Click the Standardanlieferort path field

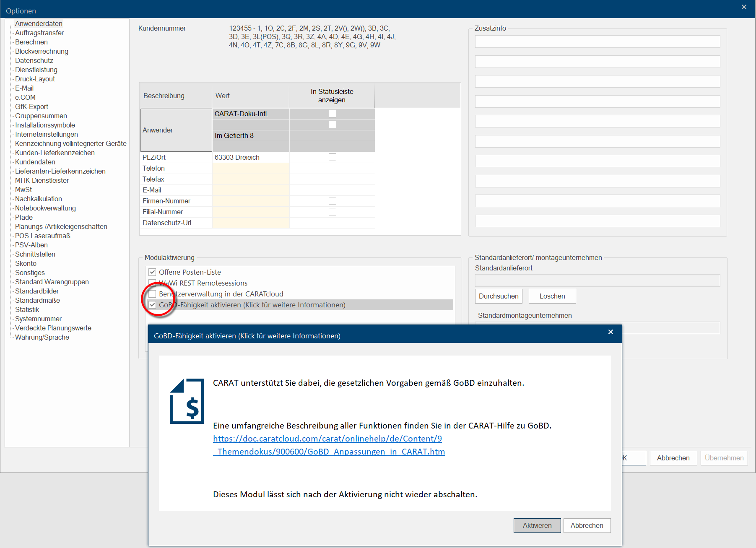tap(598, 280)
